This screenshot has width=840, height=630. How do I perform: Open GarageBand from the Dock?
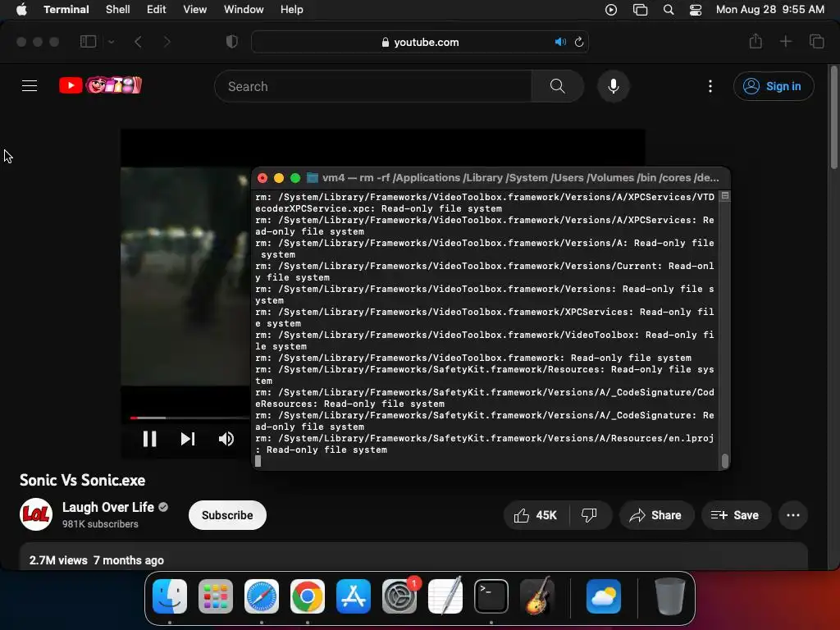(x=537, y=596)
